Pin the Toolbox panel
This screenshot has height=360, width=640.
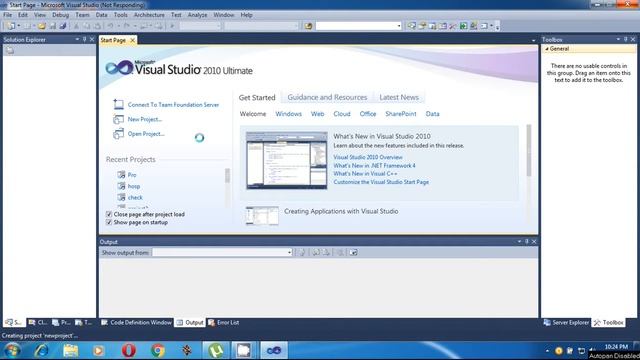[x=625, y=39]
